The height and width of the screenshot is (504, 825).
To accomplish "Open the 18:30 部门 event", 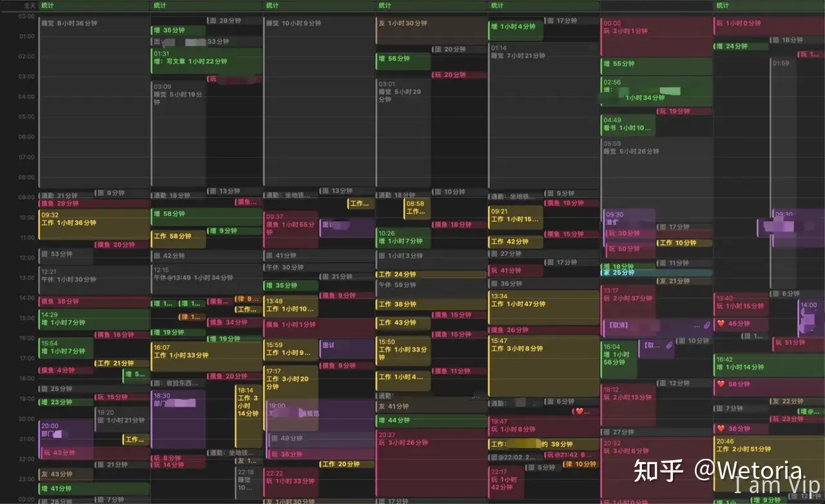I will click(179, 420).
